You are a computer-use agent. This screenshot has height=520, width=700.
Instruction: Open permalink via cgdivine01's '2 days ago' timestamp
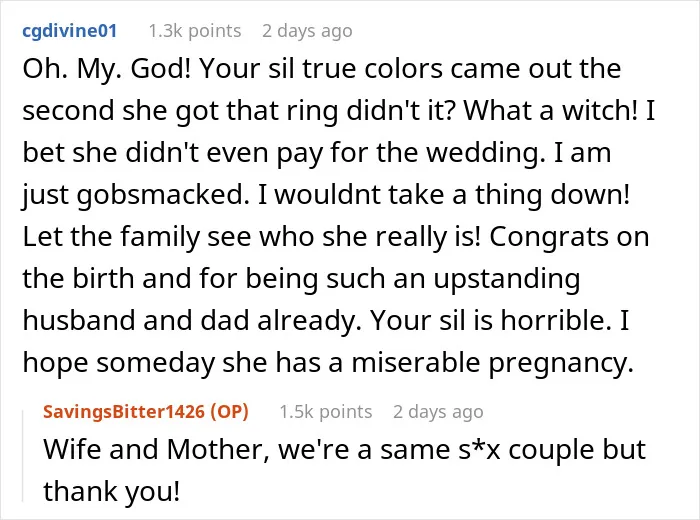(x=307, y=31)
